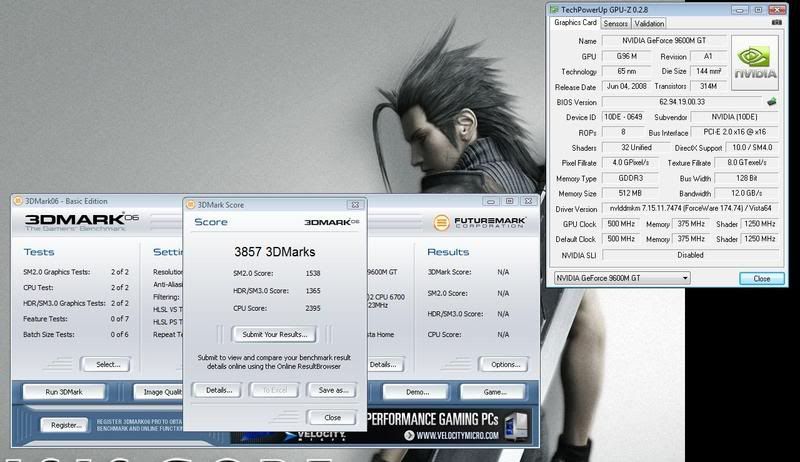Click the 3857 3DMarks score text
The image size is (800, 462).
[x=274, y=251]
